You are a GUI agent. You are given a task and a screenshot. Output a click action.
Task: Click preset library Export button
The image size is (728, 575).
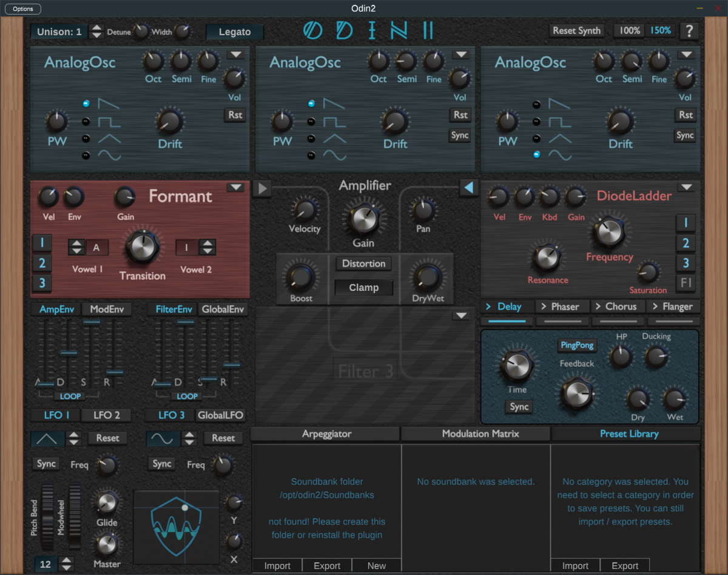point(624,565)
